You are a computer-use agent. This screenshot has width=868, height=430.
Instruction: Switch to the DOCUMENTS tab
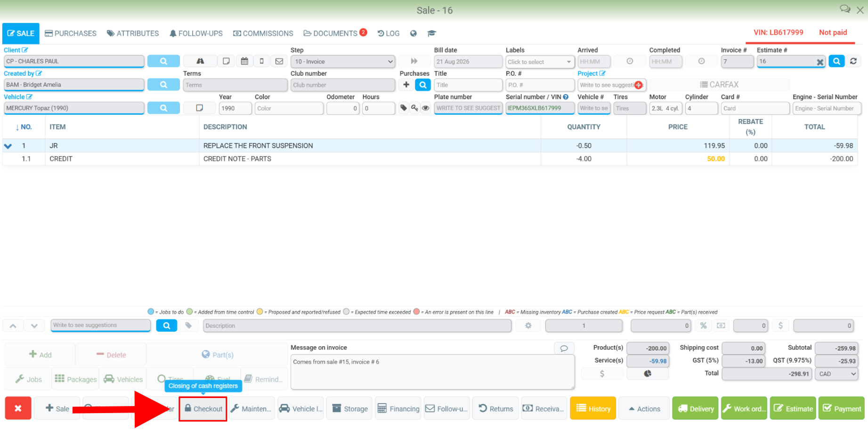[335, 33]
